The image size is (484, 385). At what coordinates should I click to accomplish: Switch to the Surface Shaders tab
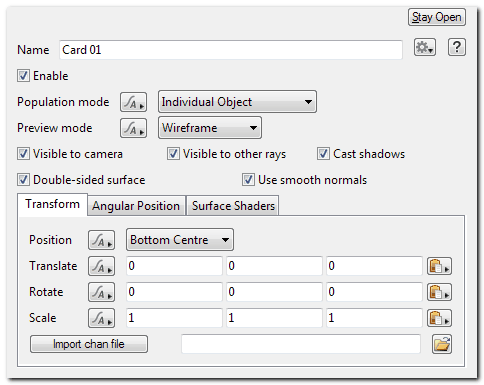pos(233,206)
